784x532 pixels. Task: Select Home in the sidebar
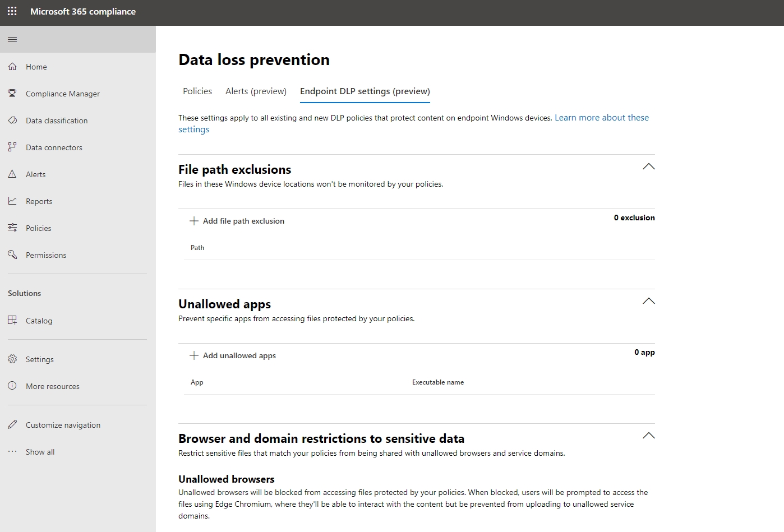tap(36, 66)
